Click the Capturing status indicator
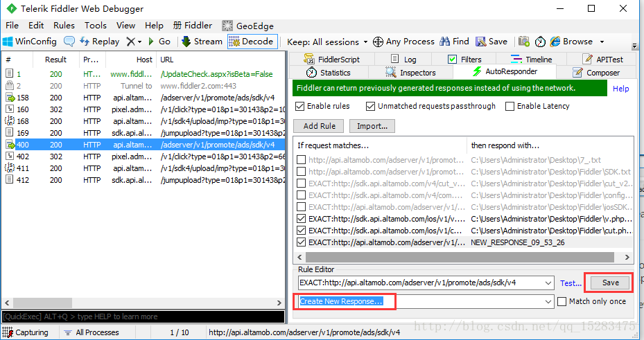This screenshot has width=644, height=340. click(27, 332)
